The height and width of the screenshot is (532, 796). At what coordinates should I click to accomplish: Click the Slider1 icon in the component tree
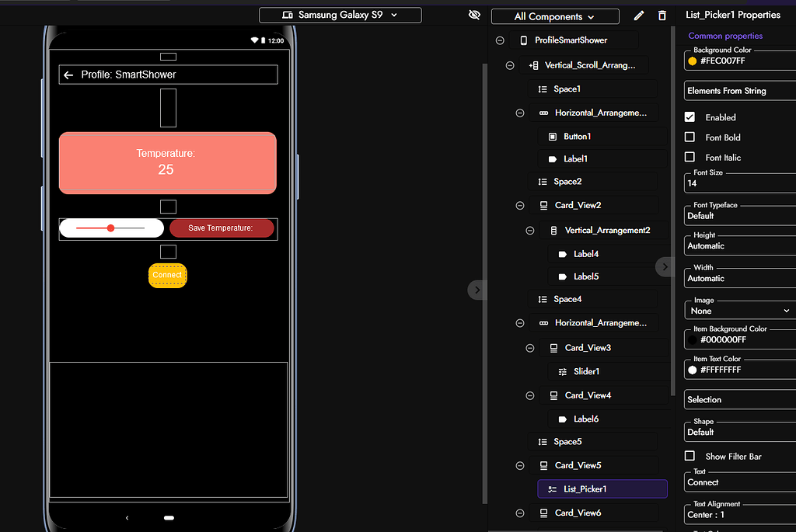(563, 371)
